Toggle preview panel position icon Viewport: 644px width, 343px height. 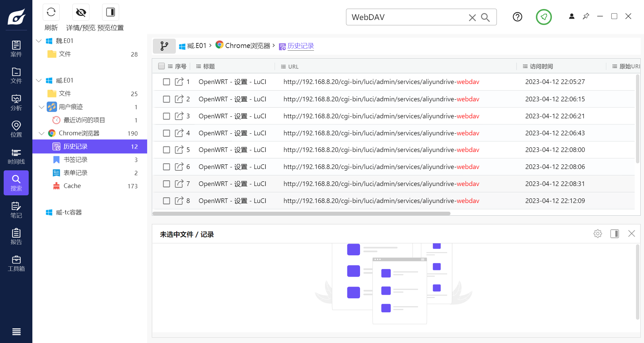[615, 234]
